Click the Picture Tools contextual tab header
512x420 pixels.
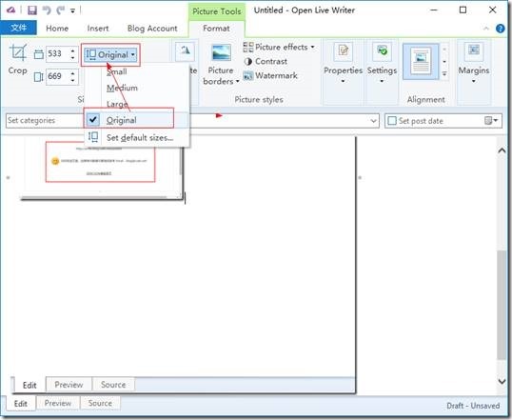[x=217, y=11]
